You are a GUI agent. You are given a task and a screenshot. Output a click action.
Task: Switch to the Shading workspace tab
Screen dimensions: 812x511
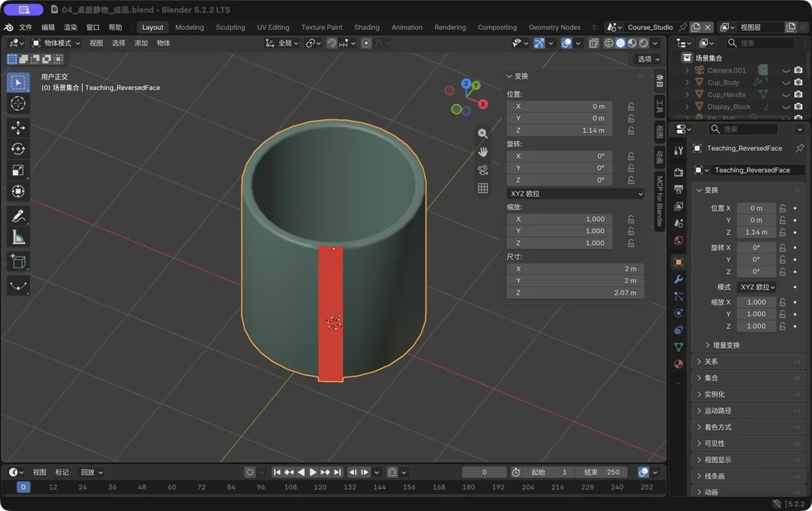tap(367, 28)
